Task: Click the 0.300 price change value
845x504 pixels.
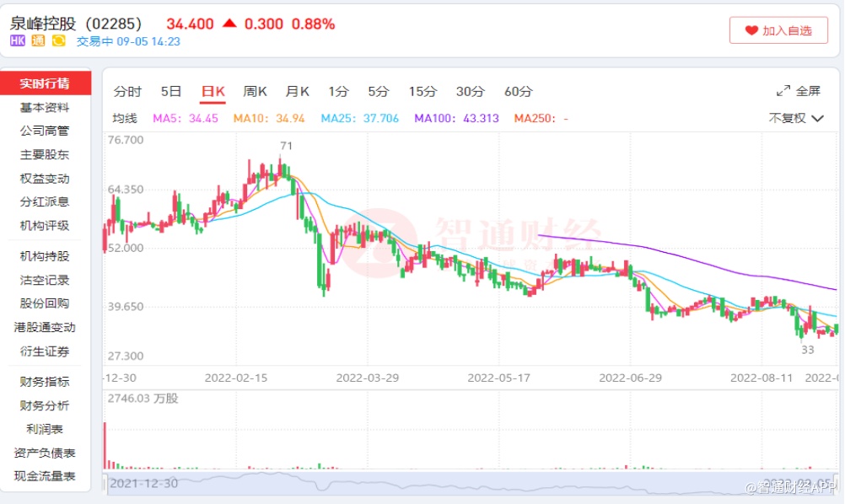Action: pos(263,24)
